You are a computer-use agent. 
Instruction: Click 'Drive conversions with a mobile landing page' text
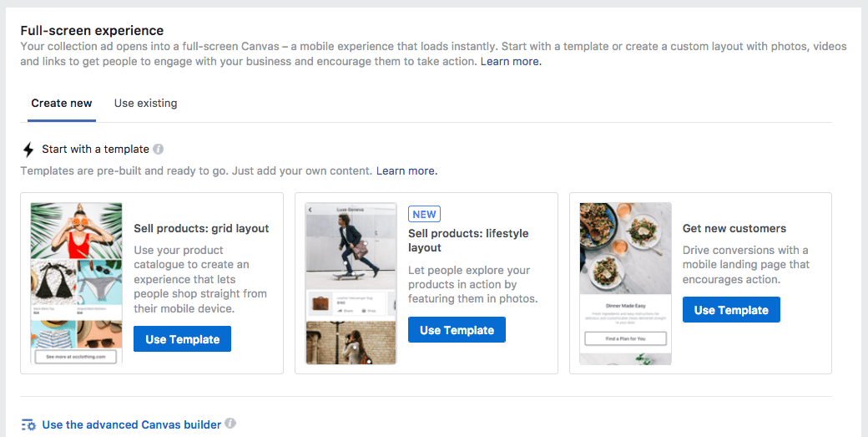746,265
